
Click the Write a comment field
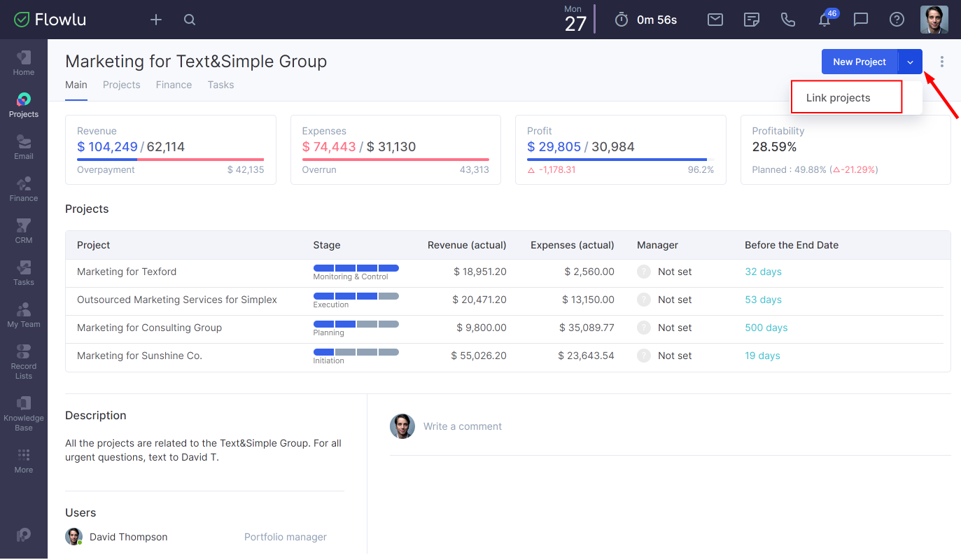pos(462,426)
